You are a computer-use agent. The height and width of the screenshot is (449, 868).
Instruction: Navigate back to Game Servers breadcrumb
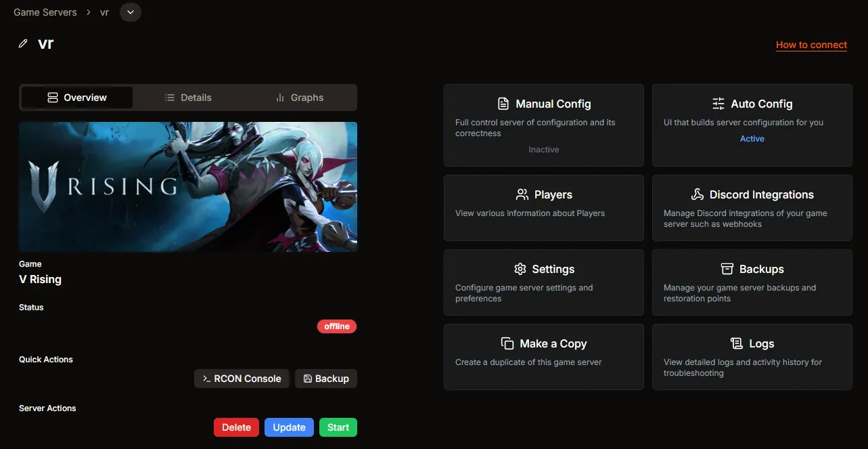[45, 12]
